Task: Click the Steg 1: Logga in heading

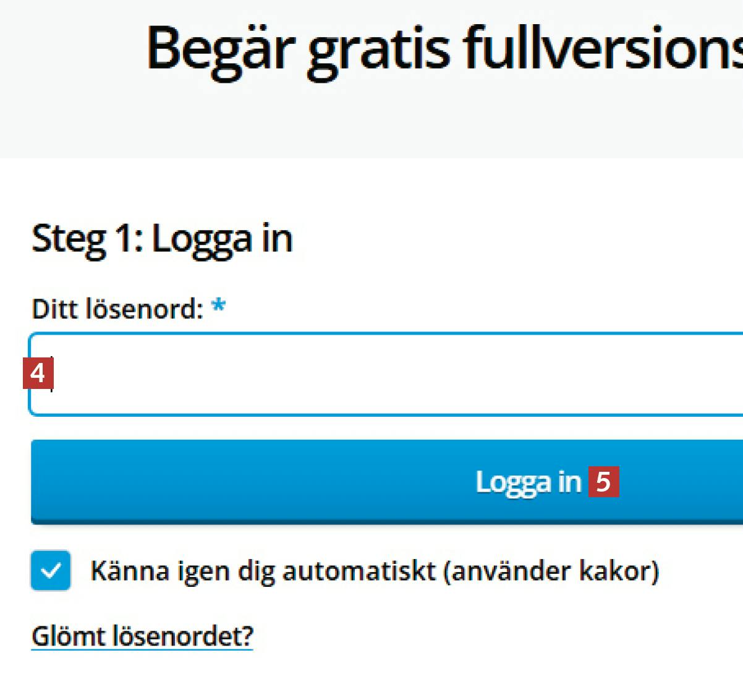Action: coord(162,239)
